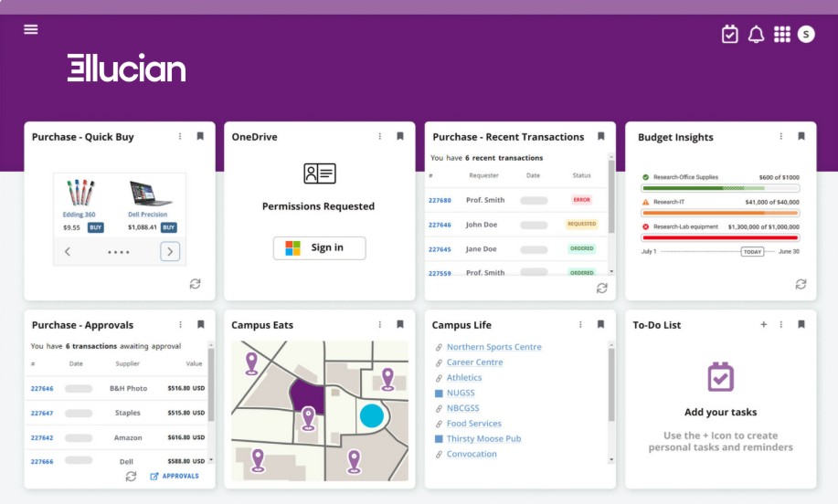Show next Quick Buy product with right arrow
The height and width of the screenshot is (504, 838).
[x=170, y=251]
